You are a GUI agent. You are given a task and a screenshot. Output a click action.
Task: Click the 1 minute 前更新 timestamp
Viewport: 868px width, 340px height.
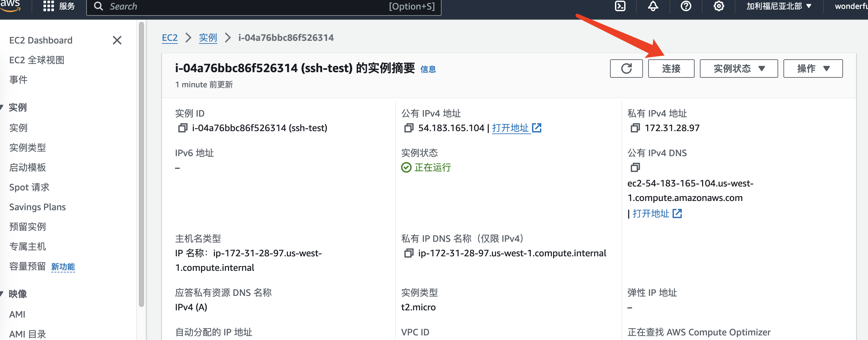tap(204, 85)
